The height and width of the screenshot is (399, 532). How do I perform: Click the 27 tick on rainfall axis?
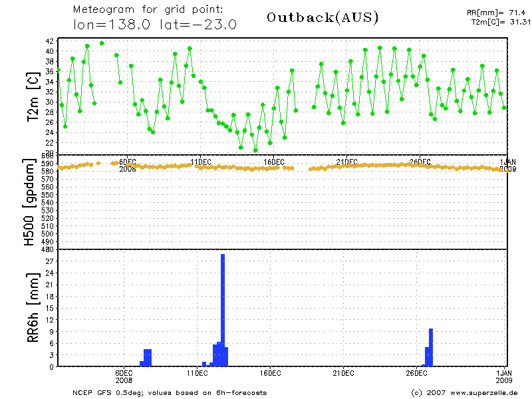pyautogui.click(x=49, y=261)
